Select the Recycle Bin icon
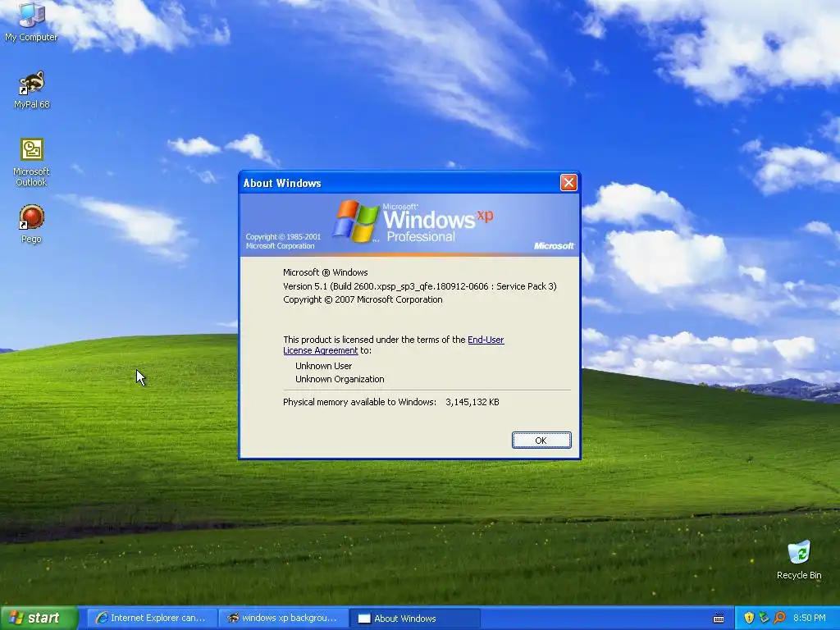Image resolution: width=840 pixels, height=630 pixels. [x=799, y=559]
